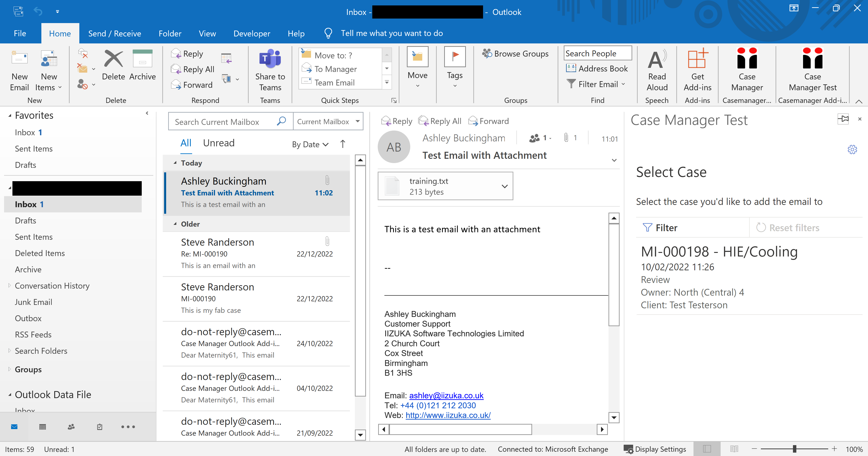The width and height of the screenshot is (868, 456).
Task: Collapse the Today group in message list
Action: point(175,163)
